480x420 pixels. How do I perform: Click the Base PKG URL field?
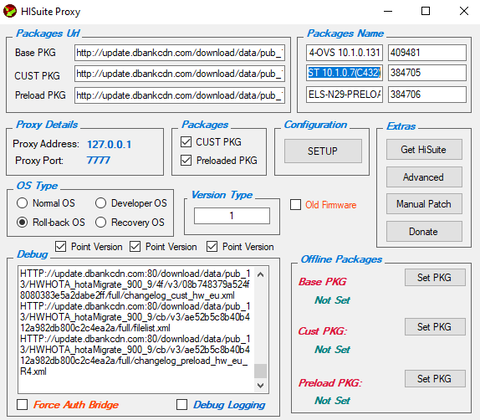point(179,53)
